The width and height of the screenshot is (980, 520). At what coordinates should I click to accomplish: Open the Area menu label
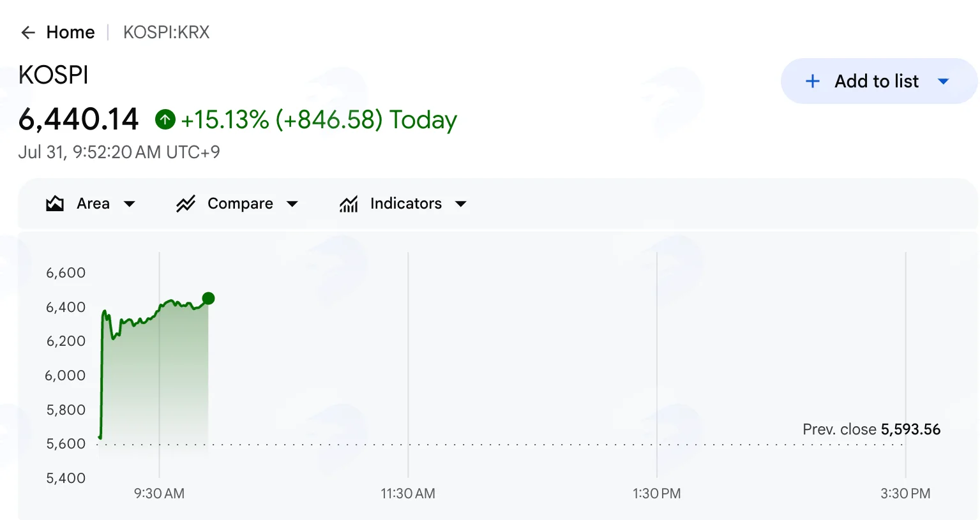click(x=93, y=204)
